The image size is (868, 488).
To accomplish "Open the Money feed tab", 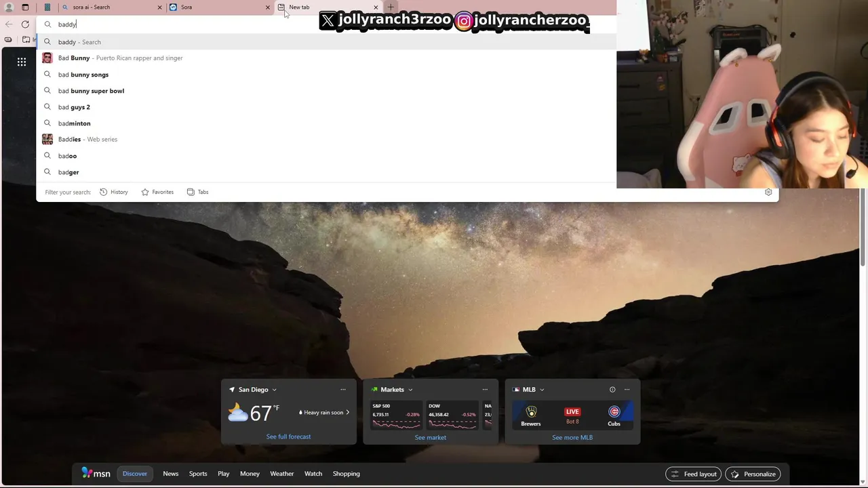I will [x=250, y=474].
